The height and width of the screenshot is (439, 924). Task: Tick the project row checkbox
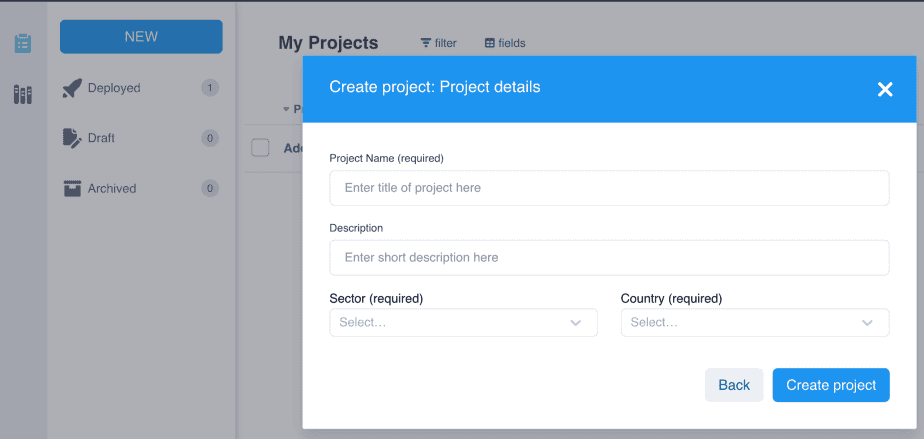click(260, 148)
